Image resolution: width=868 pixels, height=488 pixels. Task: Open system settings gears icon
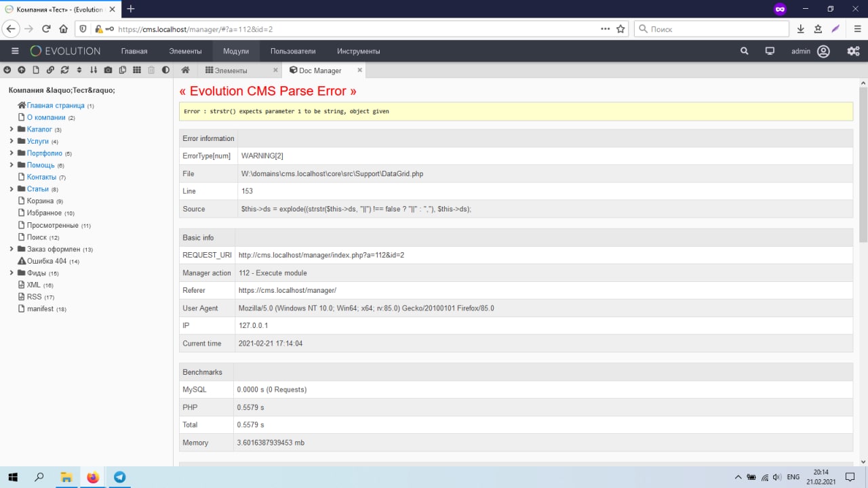click(854, 51)
